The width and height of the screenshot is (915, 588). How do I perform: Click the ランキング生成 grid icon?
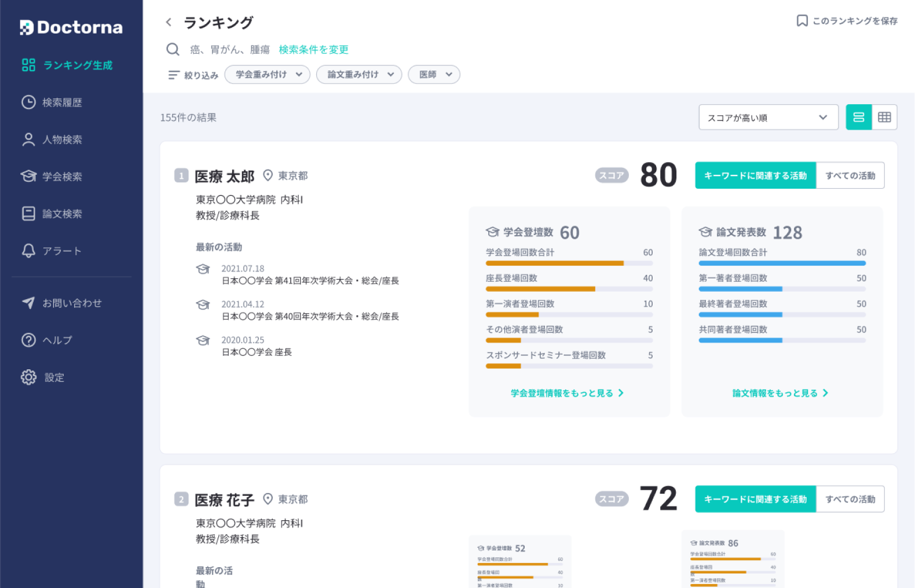(x=28, y=65)
